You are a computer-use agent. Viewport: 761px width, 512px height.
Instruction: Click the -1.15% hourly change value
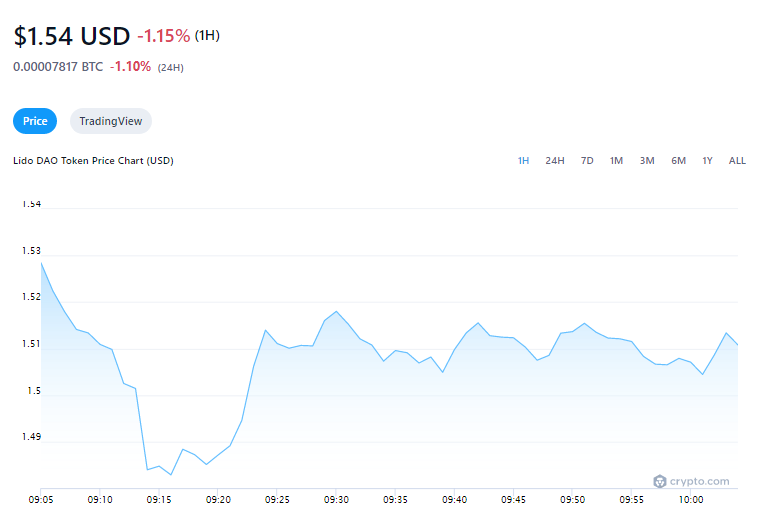(164, 36)
